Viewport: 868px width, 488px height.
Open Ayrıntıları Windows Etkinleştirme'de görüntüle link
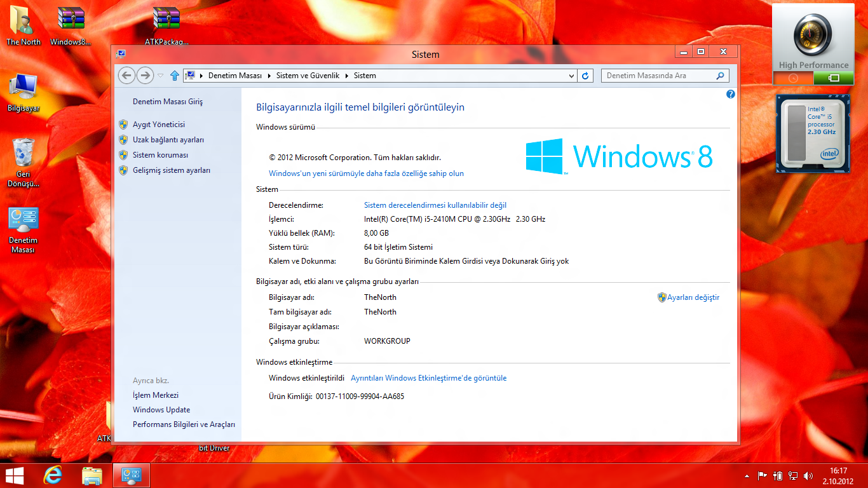point(429,378)
